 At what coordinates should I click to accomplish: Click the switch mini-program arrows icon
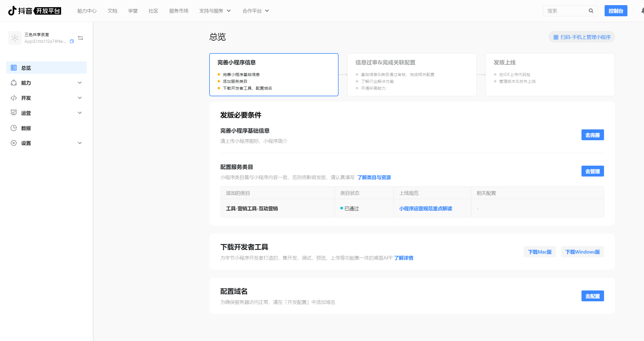(x=80, y=38)
